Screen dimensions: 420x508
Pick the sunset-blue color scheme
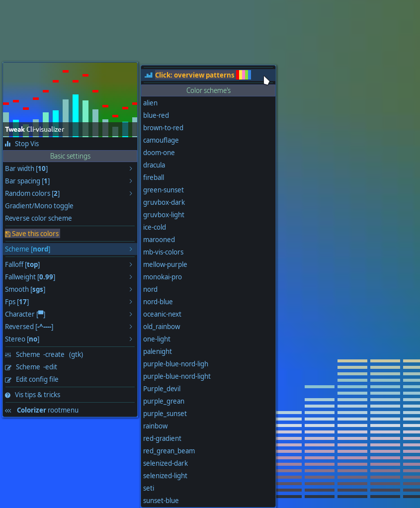[161, 501]
